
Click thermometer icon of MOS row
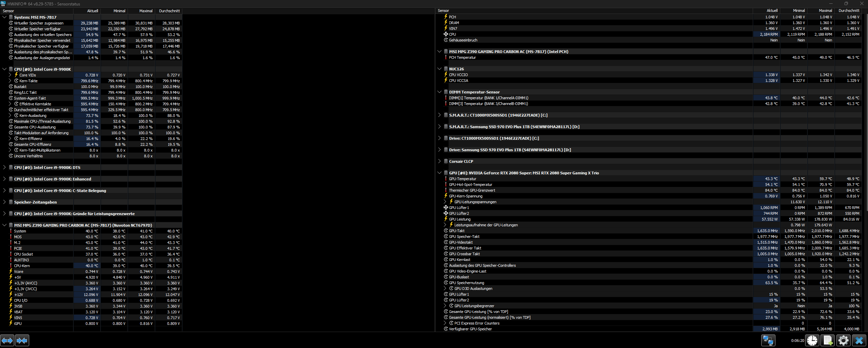click(11, 237)
